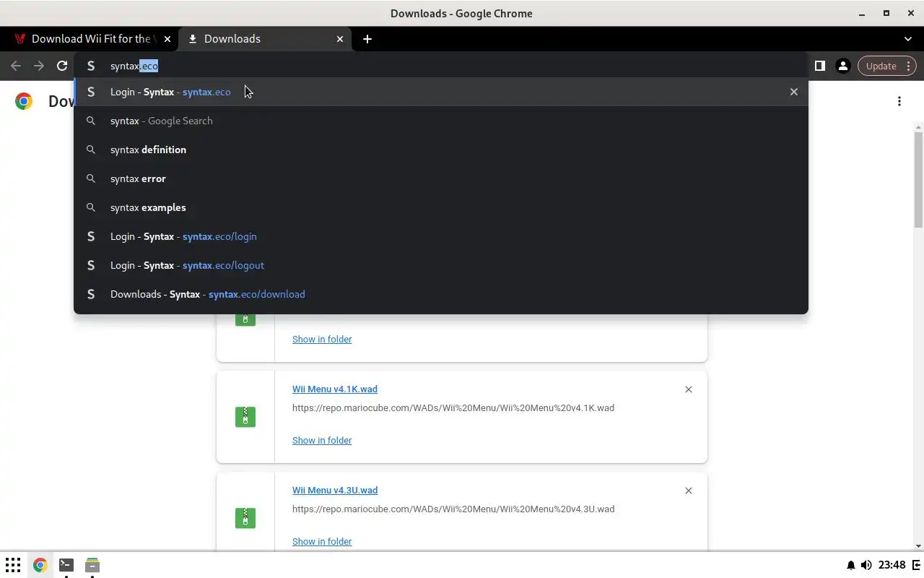Launch the terminal from the taskbar
The height and width of the screenshot is (578, 924).
point(66,565)
